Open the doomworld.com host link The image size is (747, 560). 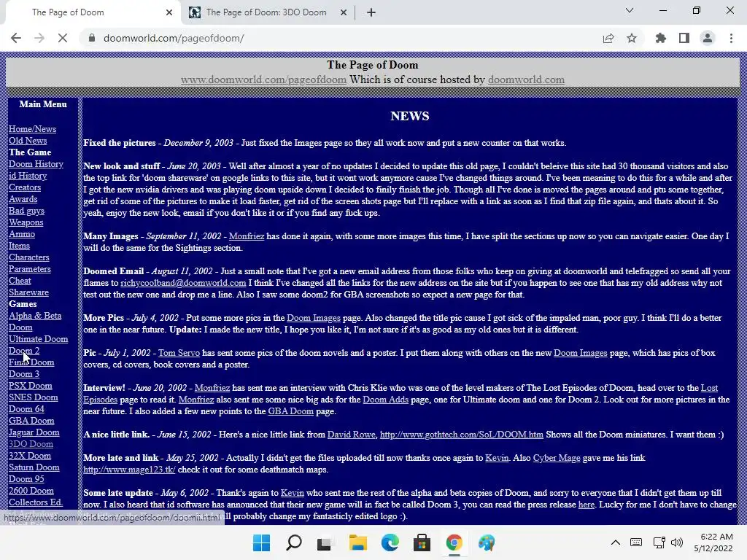pos(526,79)
